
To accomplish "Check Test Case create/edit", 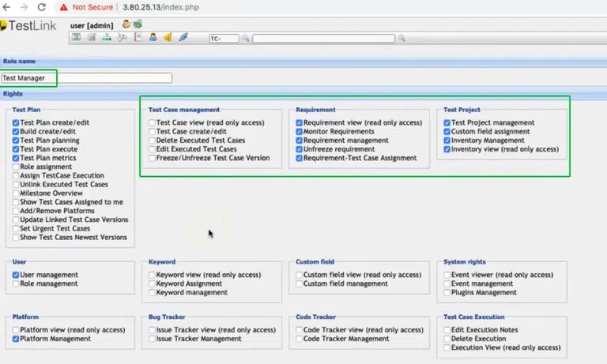I will (x=152, y=132).
